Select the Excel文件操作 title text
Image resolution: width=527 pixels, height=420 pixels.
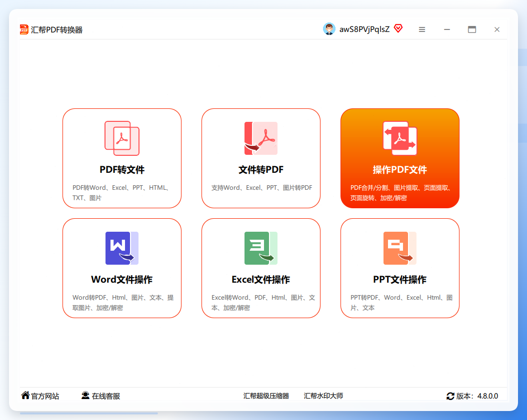pos(261,279)
